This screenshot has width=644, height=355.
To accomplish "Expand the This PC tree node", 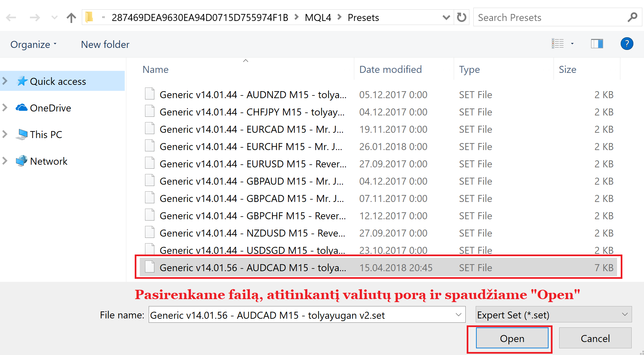I will [x=5, y=134].
